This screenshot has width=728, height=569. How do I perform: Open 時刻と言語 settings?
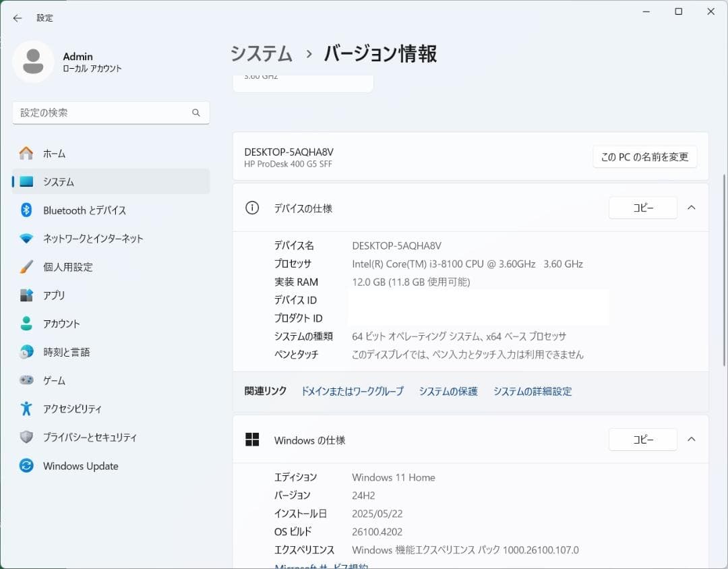tap(26, 351)
